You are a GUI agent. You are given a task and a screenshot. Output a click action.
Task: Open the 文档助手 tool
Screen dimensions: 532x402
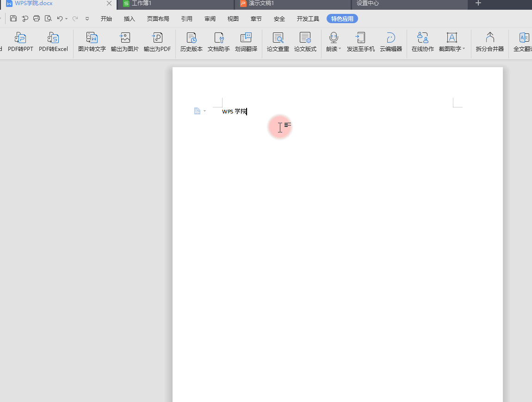(x=218, y=42)
